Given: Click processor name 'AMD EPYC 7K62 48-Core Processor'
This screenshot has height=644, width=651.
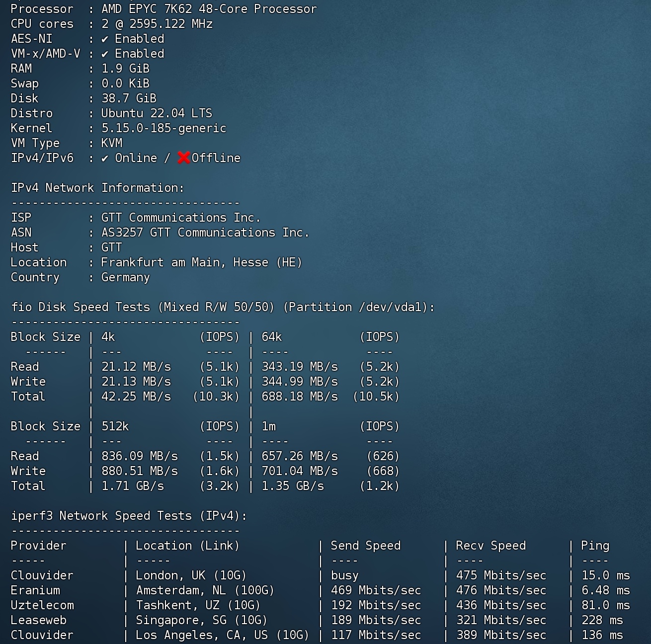Looking at the screenshot, I should 209,9.
